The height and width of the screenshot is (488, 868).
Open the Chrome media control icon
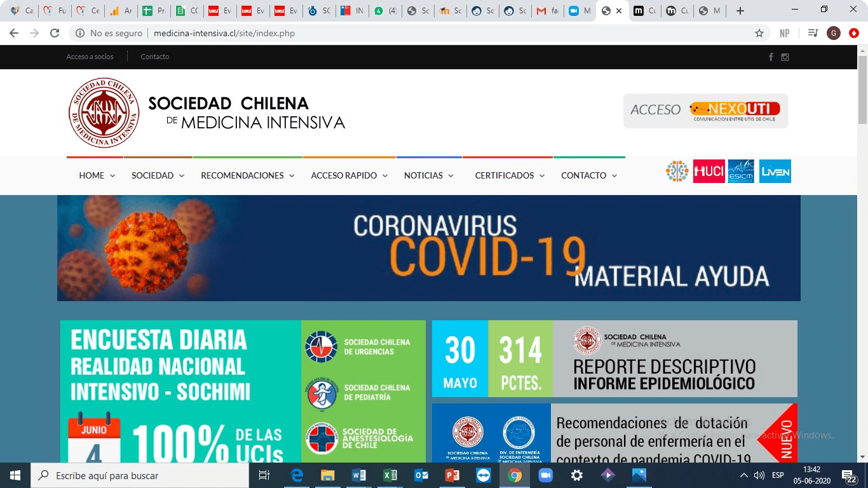pyautogui.click(x=812, y=33)
